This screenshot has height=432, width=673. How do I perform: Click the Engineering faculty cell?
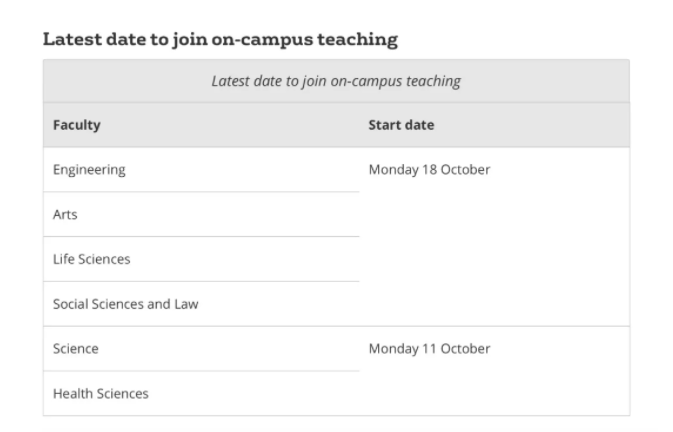pyautogui.click(x=89, y=170)
